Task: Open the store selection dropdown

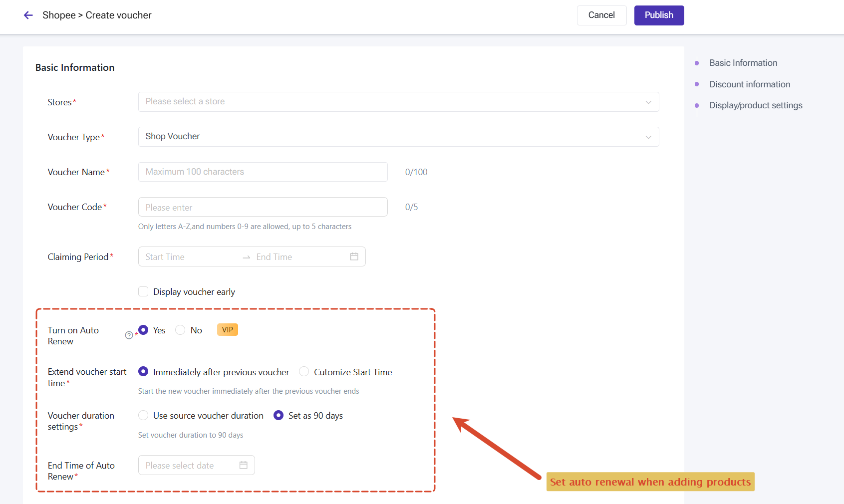Action: (398, 102)
